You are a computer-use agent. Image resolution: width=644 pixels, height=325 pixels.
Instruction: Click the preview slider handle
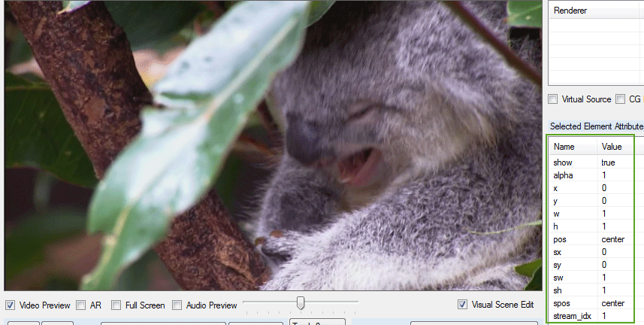tap(301, 302)
